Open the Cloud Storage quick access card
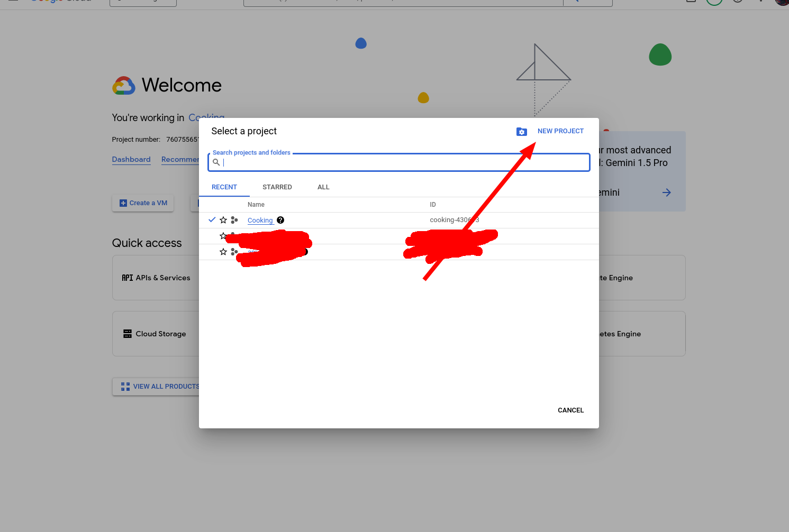The image size is (789, 532). [x=156, y=334]
